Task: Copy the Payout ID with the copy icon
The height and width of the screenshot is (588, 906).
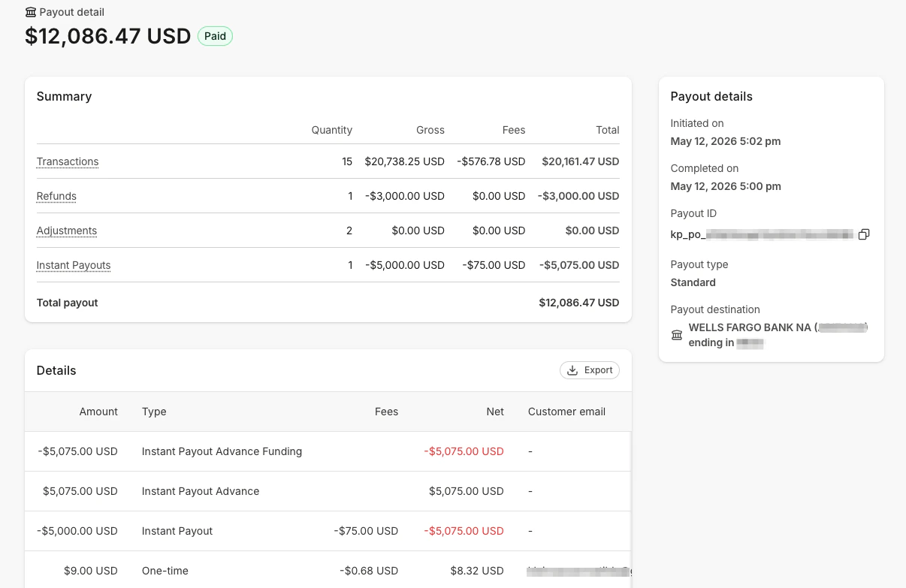Action: pos(864,234)
